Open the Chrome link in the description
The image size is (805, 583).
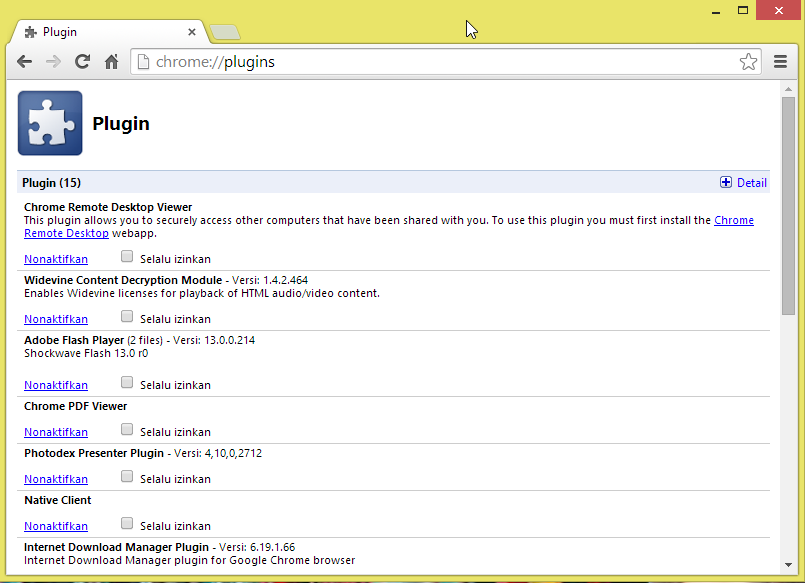pyautogui.click(x=734, y=220)
